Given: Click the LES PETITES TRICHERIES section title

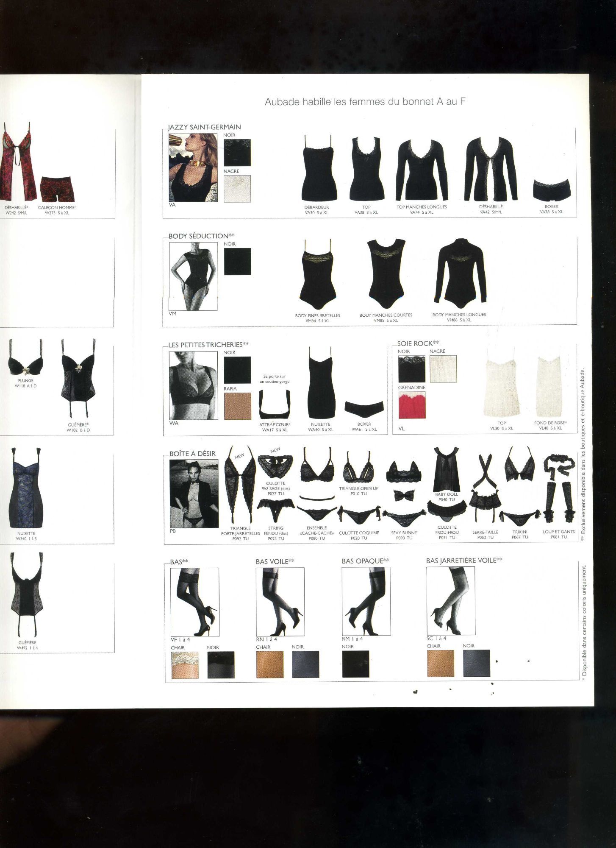Looking at the screenshot, I should click(208, 345).
